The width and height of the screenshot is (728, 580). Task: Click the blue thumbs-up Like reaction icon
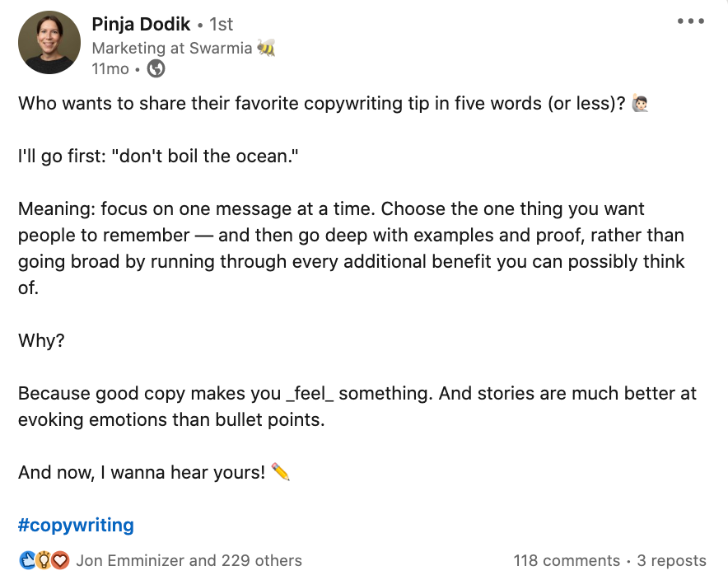click(x=26, y=561)
